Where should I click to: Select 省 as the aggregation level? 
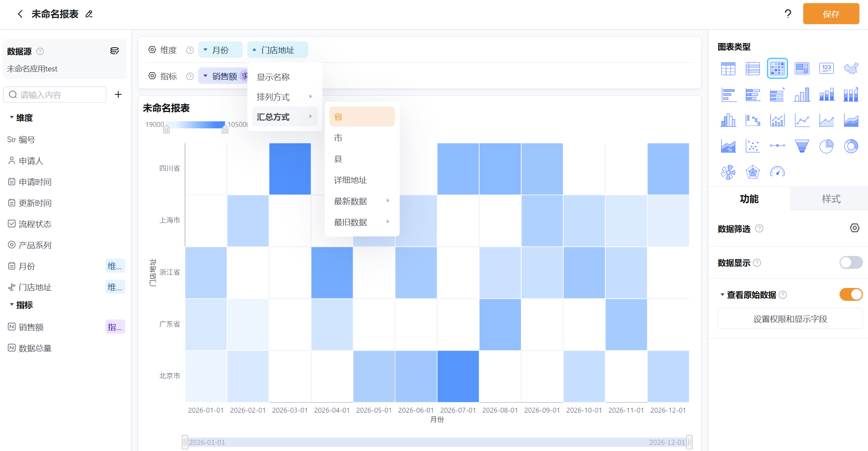(x=362, y=117)
